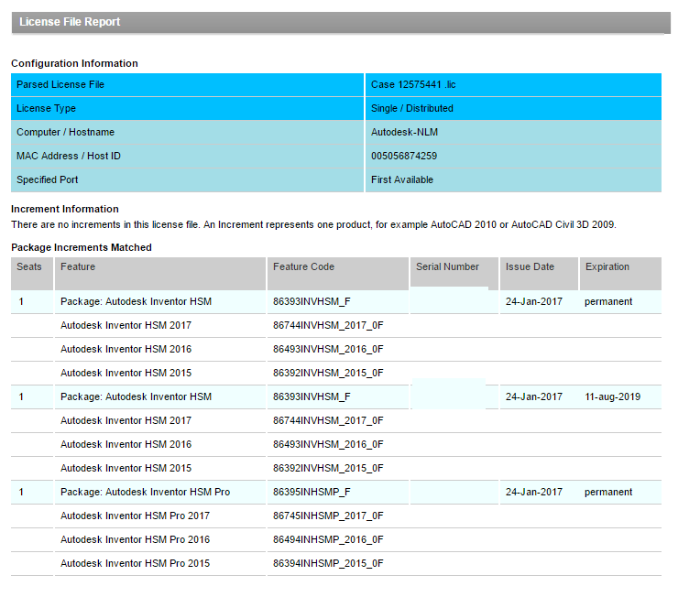
Task: Click the Specified Port label
Action: 47,179
